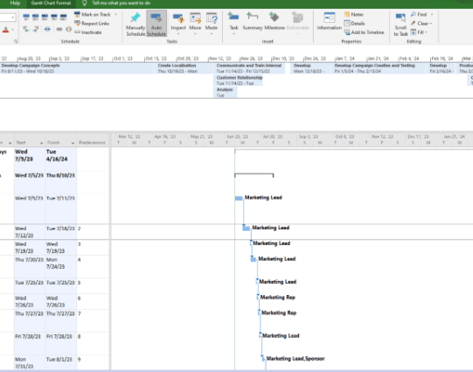
Task: Show task Details
Action: click(354, 23)
